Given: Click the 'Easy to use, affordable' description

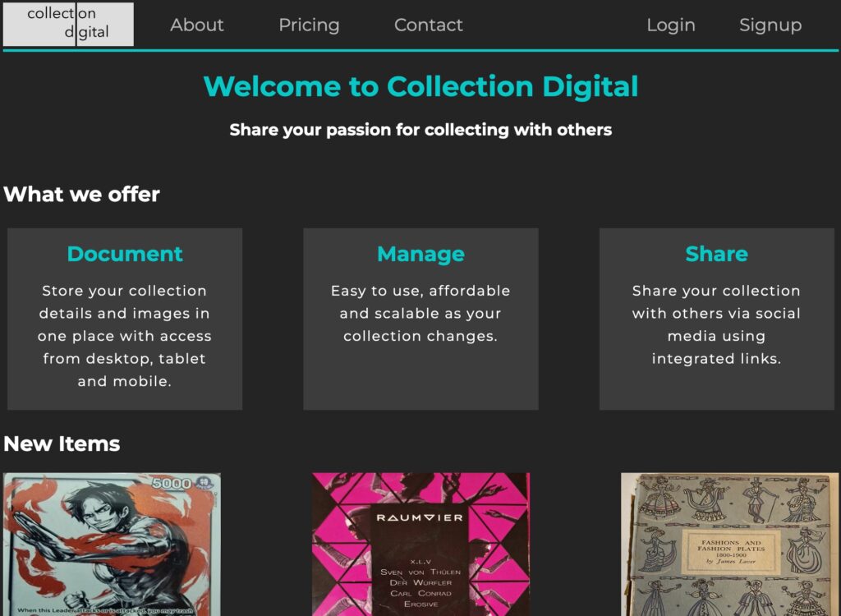Looking at the screenshot, I should [420, 313].
